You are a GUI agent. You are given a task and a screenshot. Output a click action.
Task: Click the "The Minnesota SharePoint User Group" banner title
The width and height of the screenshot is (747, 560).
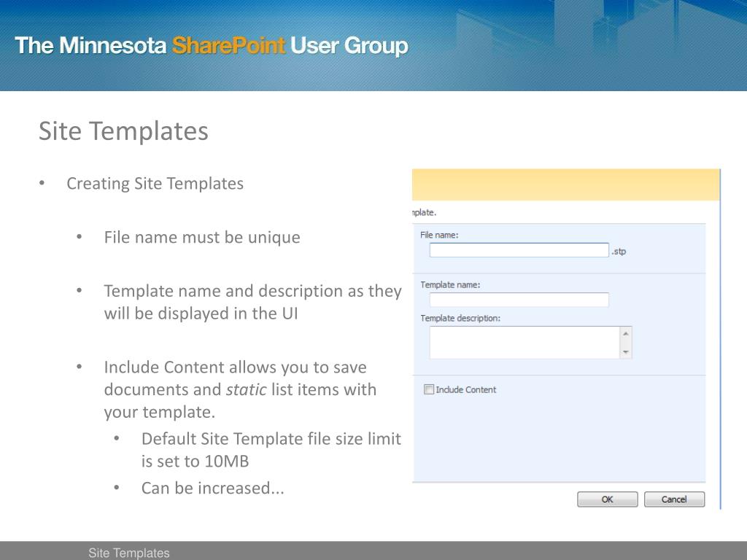212,46
